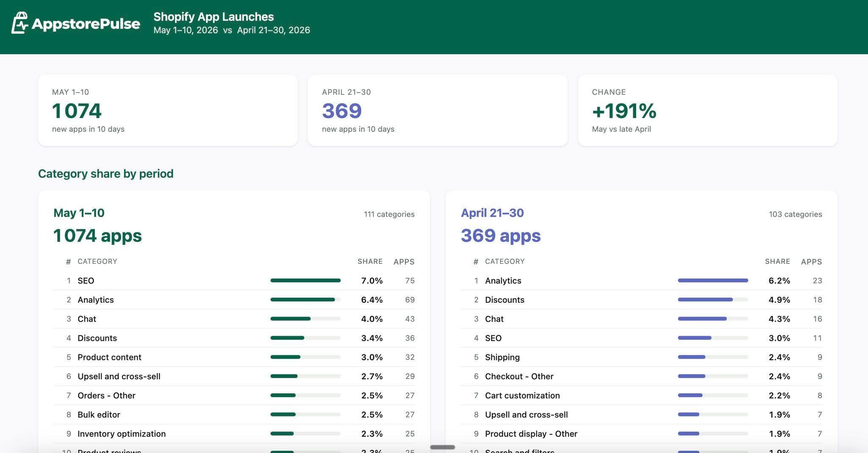Image resolution: width=868 pixels, height=453 pixels.
Task: Select the Chat row in May table
Action: (234, 319)
